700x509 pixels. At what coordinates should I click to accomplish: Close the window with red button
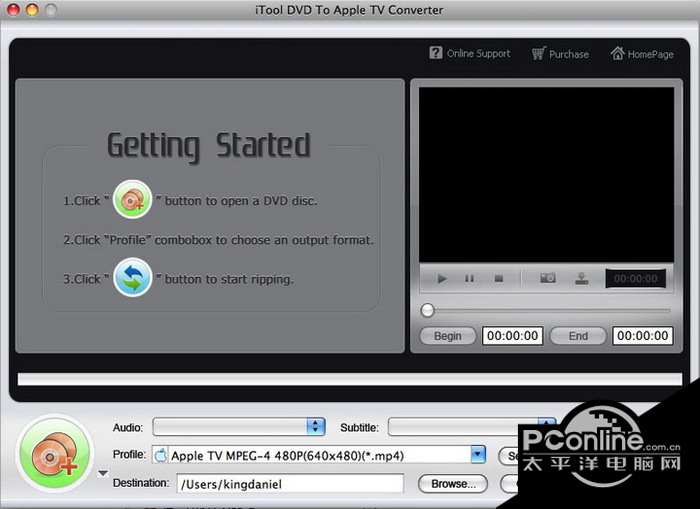pos(13,9)
